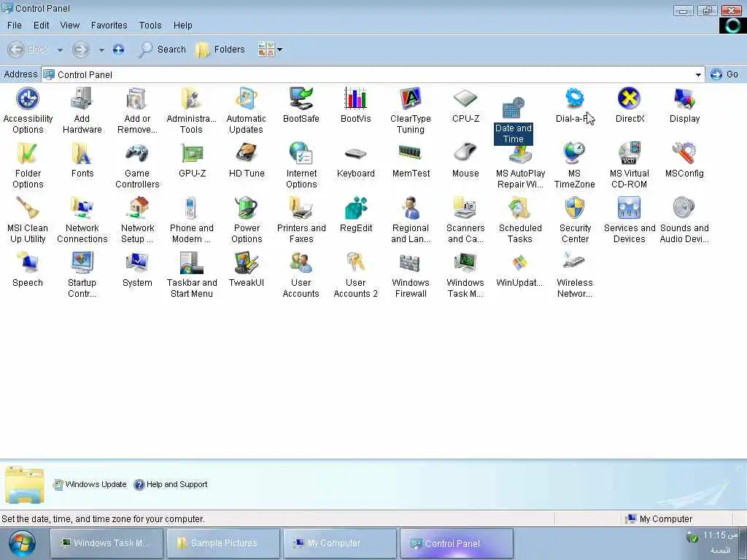Image resolution: width=747 pixels, height=560 pixels.
Task: Open ClearType Tuning applet
Action: pos(411,111)
